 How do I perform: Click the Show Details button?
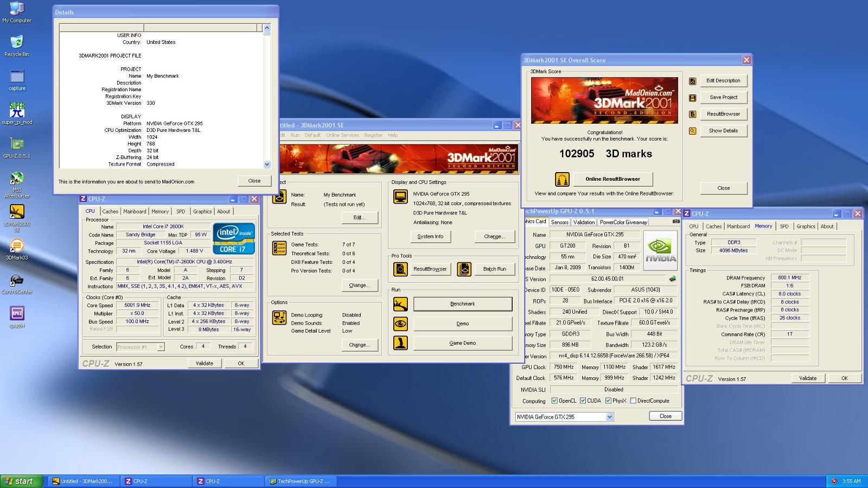click(723, 131)
